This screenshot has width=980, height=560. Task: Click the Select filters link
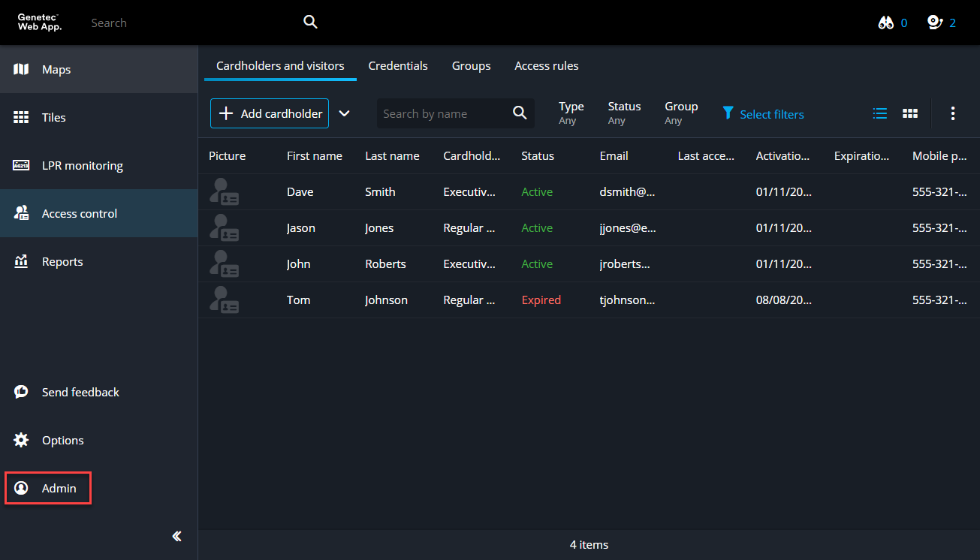(x=763, y=114)
